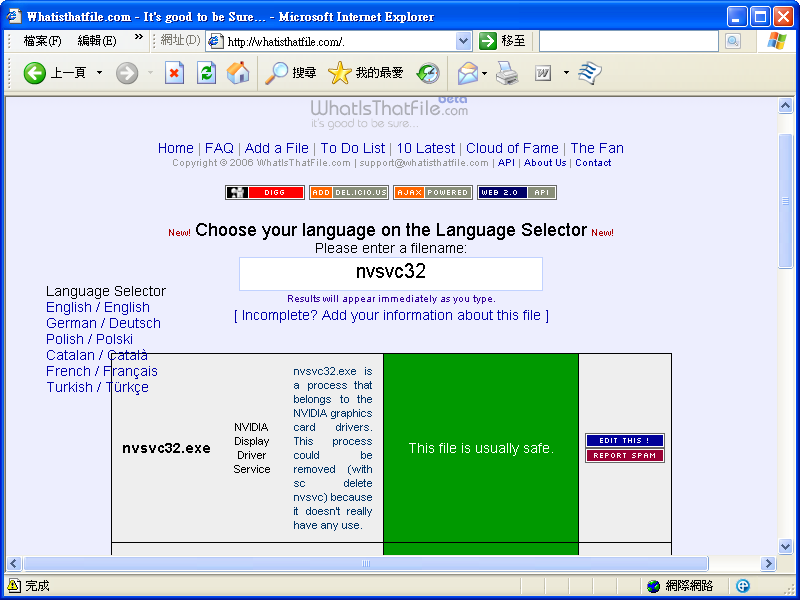The width and height of the screenshot is (800, 600).
Task: Open the Back button history dropdown
Action: click(99, 73)
